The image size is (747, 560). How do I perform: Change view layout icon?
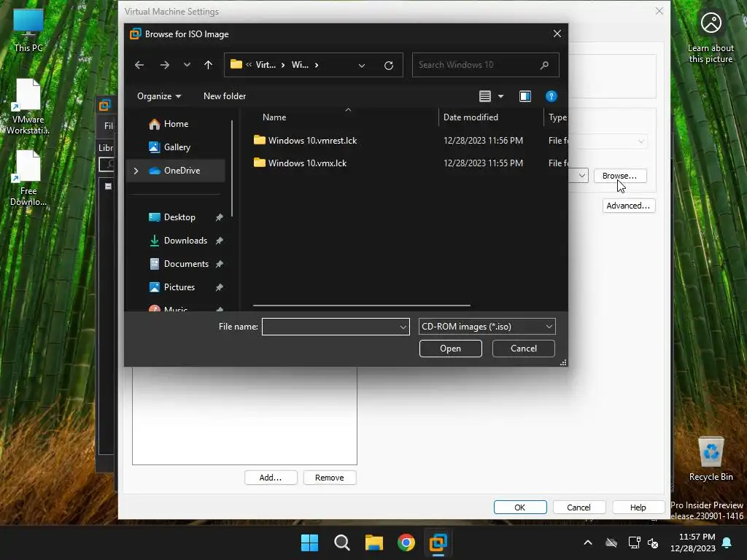(x=485, y=96)
